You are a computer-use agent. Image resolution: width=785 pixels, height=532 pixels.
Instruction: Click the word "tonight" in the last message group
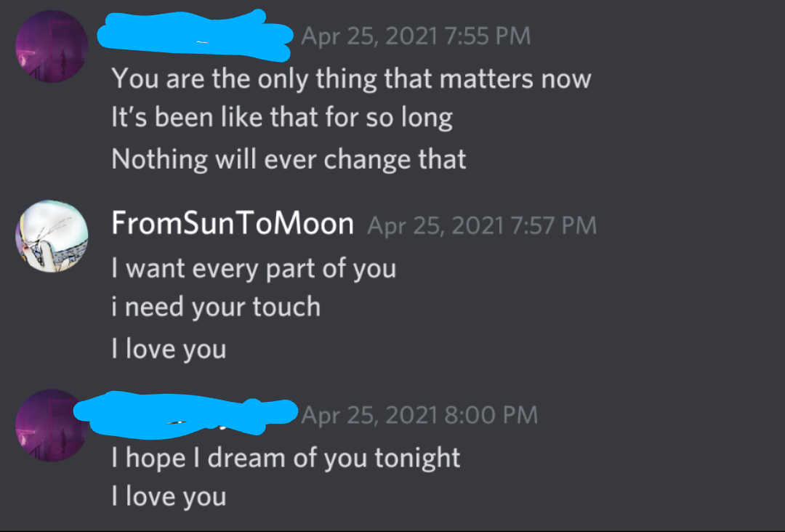pos(417,459)
